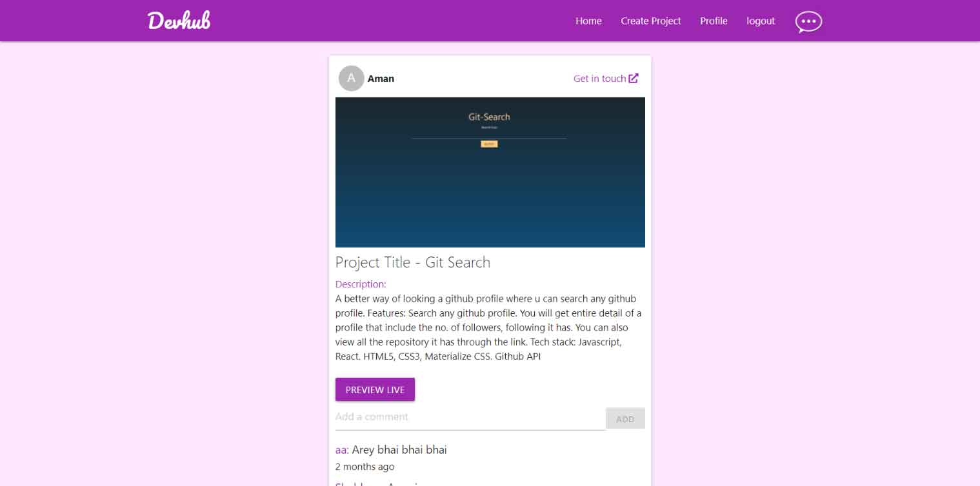Click the Description label

[x=361, y=284]
